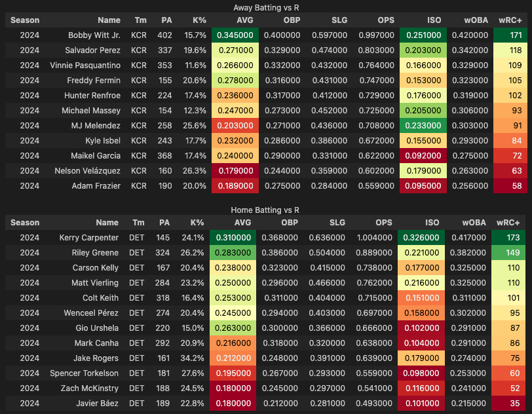Click the Away Batting vs R title
532x414 pixels.
coord(266,7)
